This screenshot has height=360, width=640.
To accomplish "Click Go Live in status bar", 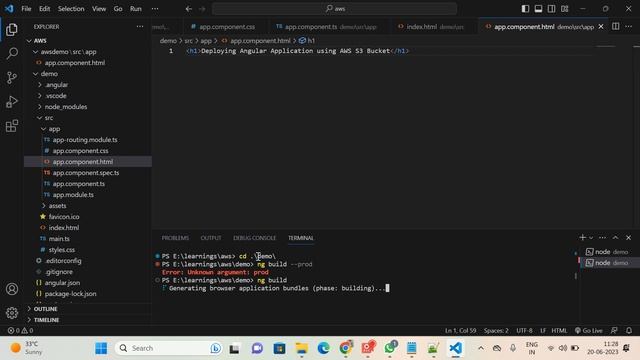I will click(x=588, y=331).
